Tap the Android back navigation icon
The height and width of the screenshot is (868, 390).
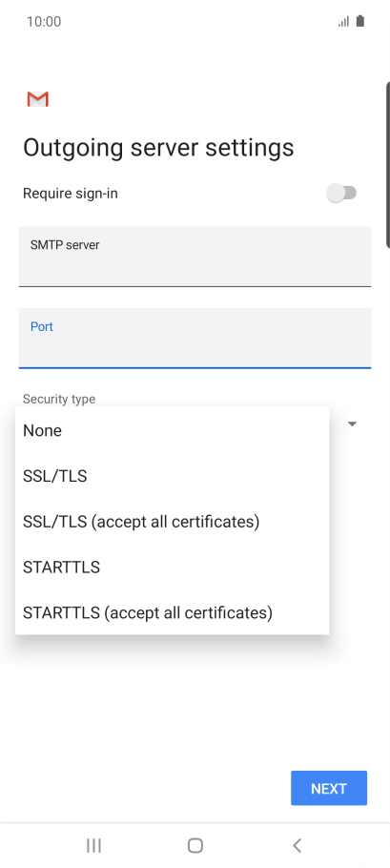click(298, 845)
